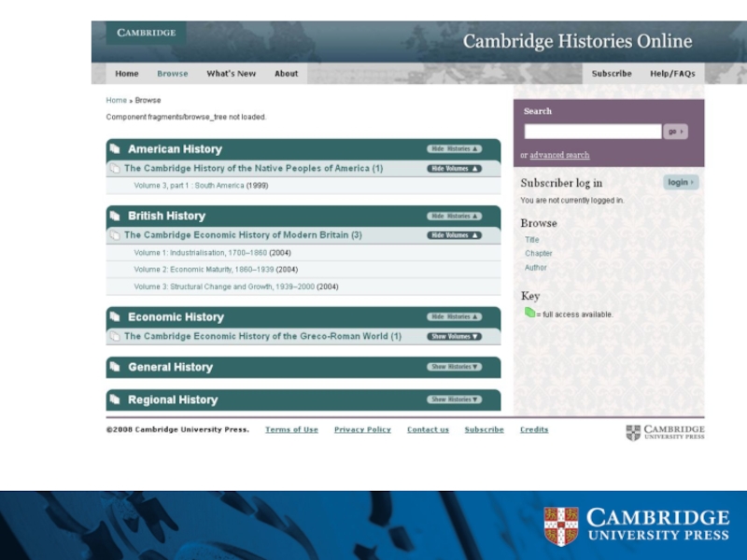
Task: Hide histories under British History
Action: coord(454,217)
